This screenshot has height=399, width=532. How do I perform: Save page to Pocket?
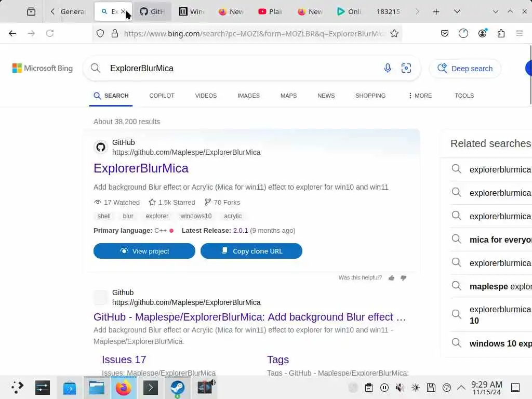tap(445, 33)
